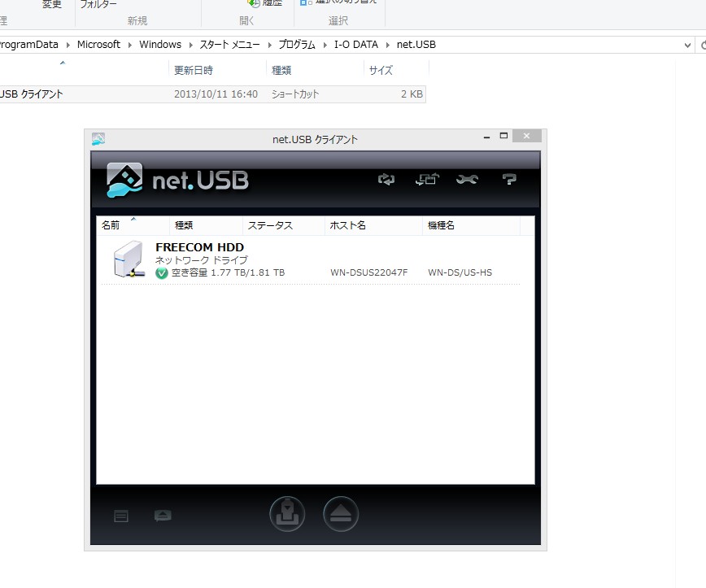Click the connect device round button

point(287,514)
